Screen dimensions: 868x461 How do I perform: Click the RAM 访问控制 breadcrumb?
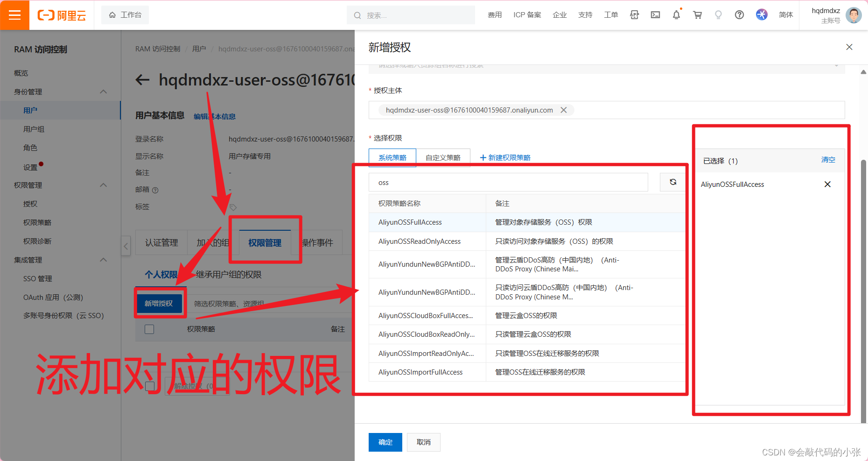[x=158, y=49]
